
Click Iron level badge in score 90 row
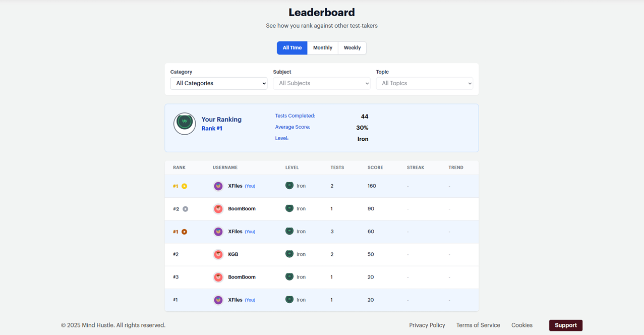(x=289, y=208)
